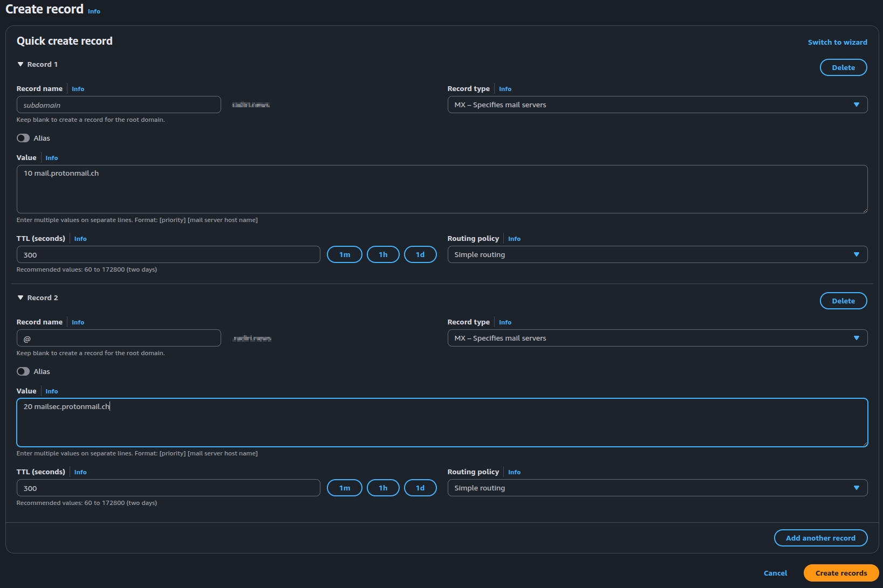Open Info link for Record 1 Record type
883x588 pixels.
(505, 89)
